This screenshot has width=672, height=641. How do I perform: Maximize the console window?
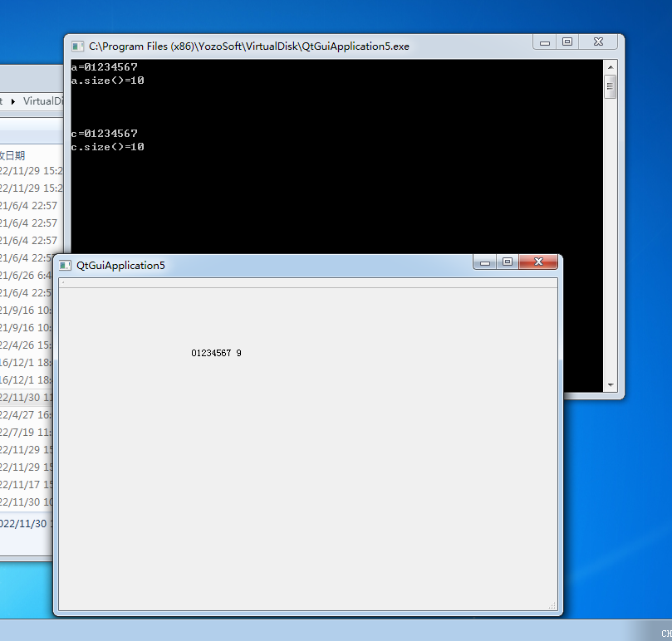(x=567, y=42)
